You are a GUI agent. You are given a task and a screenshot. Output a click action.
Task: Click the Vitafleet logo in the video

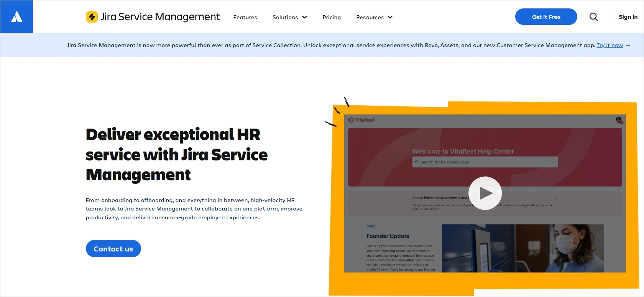[x=361, y=120]
